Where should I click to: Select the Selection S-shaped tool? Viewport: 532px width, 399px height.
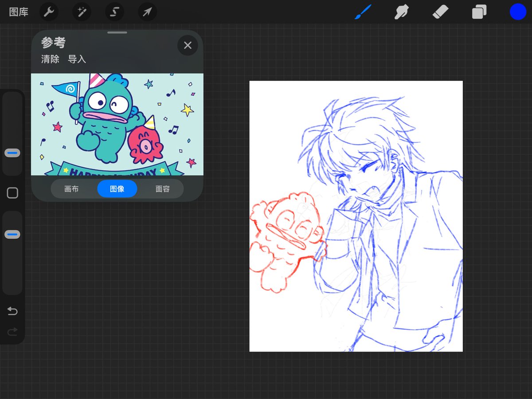tap(114, 12)
